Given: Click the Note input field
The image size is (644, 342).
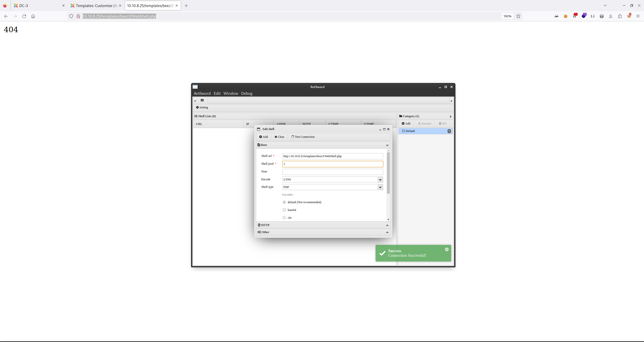Looking at the screenshot, I should 333,172.
